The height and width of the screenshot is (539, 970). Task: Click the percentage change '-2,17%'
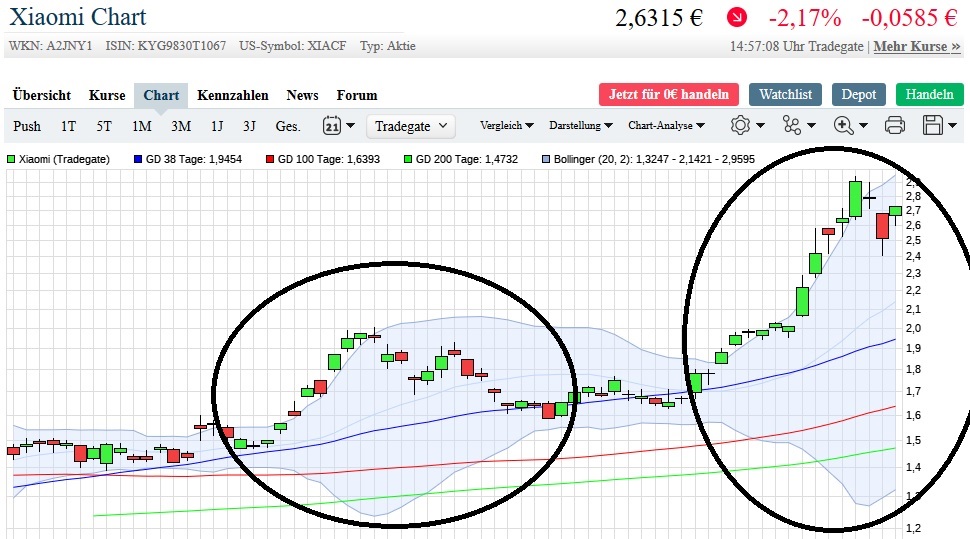pos(805,18)
